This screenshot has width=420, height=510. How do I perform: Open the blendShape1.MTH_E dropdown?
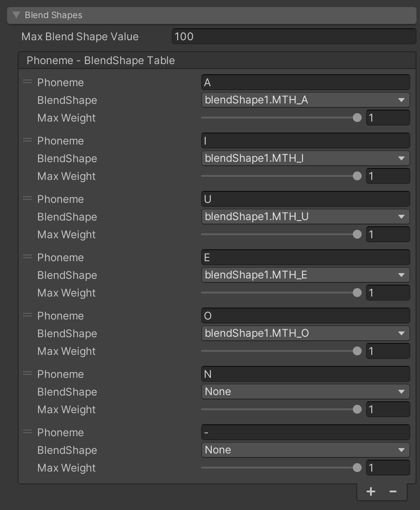point(305,275)
